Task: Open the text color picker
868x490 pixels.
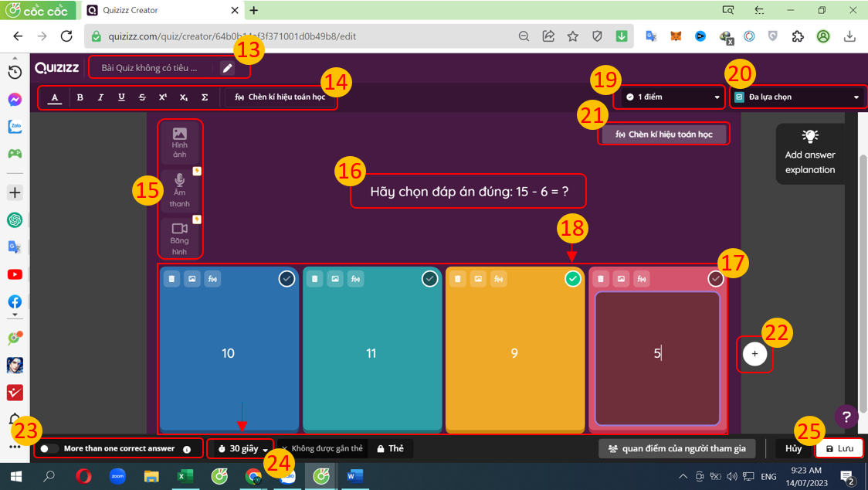Action: pyautogui.click(x=55, y=97)
